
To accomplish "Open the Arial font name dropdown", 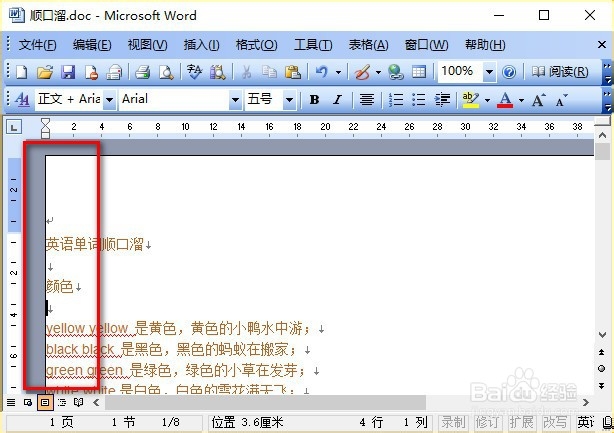I will pos(235,100).
